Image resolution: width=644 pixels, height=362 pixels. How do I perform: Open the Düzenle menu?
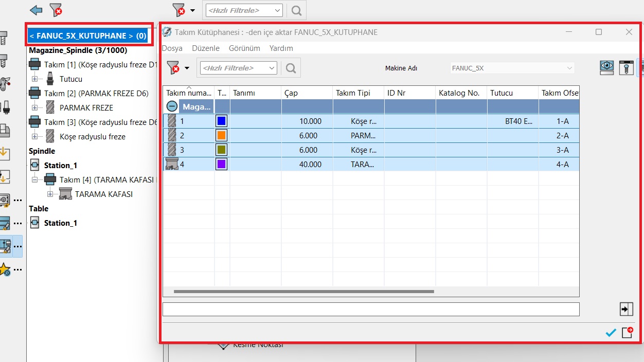pos(206,48)
